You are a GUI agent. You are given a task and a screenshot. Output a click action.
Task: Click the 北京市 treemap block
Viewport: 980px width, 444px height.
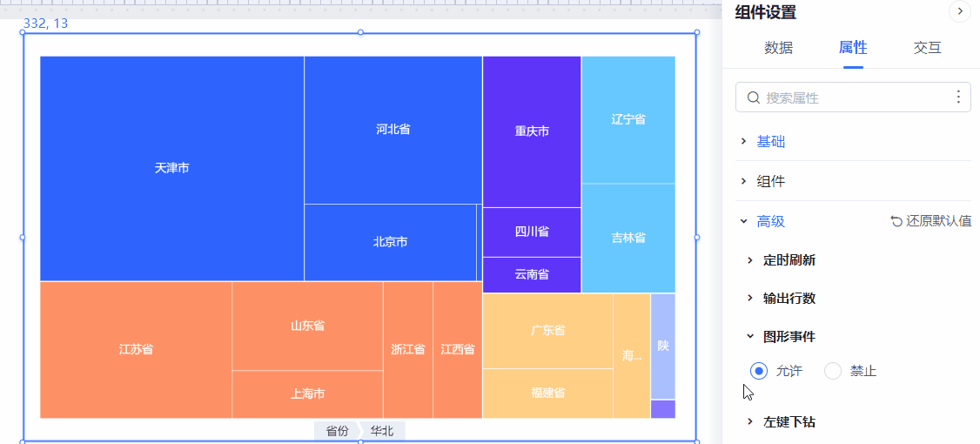pyautogui.click(x=390, y=242)
